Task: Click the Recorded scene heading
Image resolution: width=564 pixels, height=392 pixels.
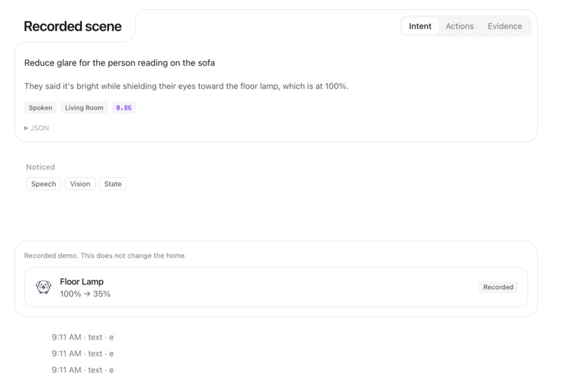Action: pos(73,27)
